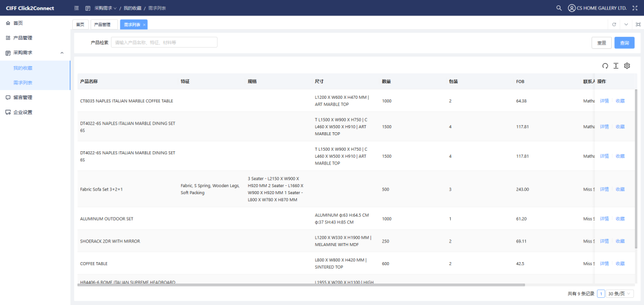Enter fullscreen with the top-right expand icon

[634, 8]
